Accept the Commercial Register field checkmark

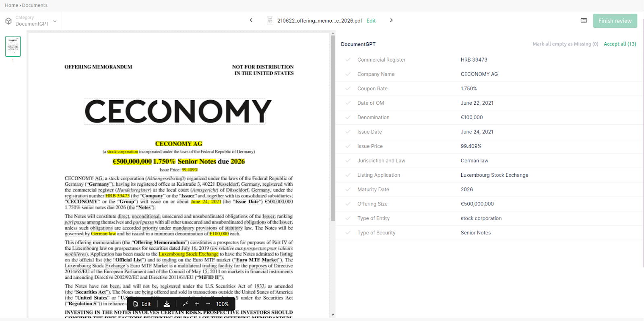click(x=348, y=60)
